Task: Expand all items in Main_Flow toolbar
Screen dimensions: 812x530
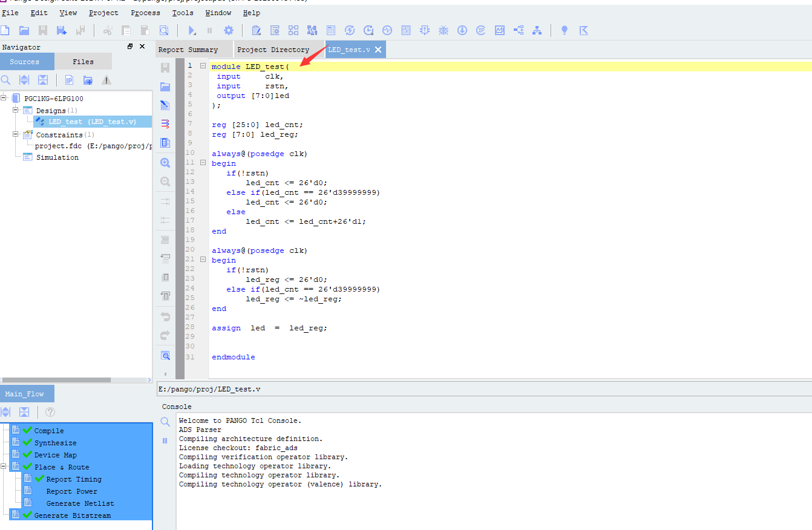Action: (5, 412)
